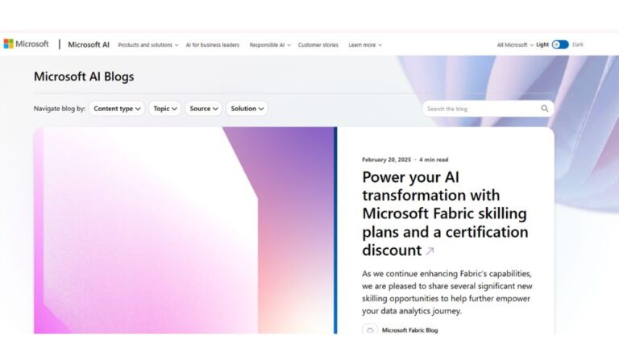Viewport: 619px width, 364px height.
Task: Click the search magnifier icon
Action: (544, 109)
